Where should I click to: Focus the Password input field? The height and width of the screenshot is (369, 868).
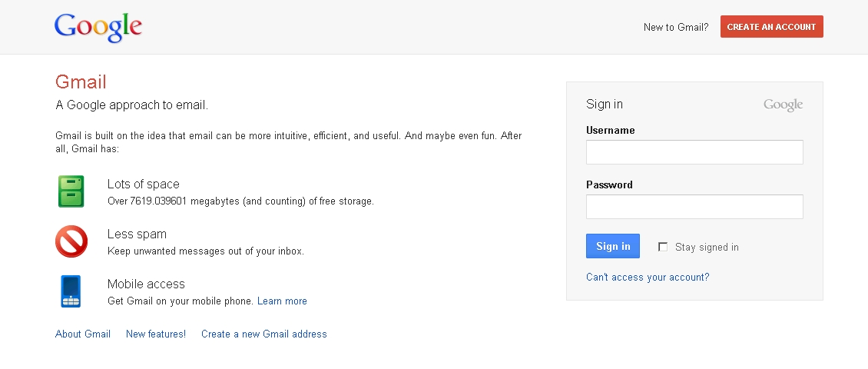tap(694, 207)
